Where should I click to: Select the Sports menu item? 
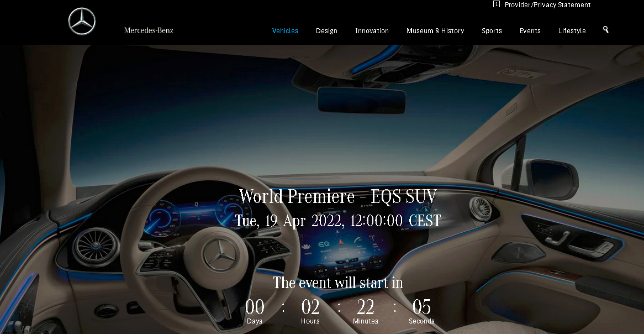[492, 31]
